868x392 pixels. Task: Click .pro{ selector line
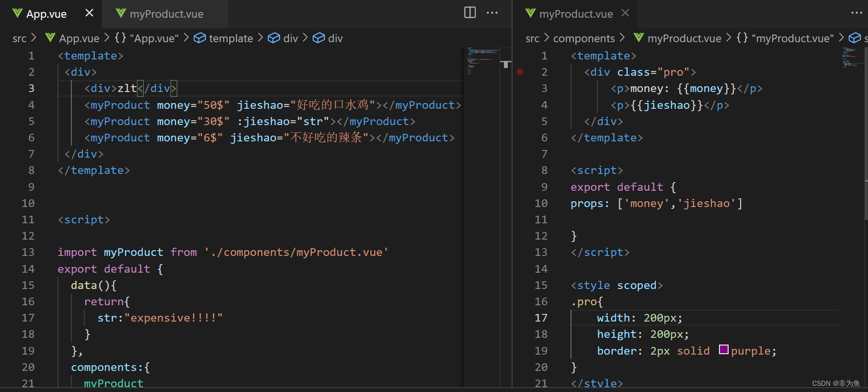[587, 301]
